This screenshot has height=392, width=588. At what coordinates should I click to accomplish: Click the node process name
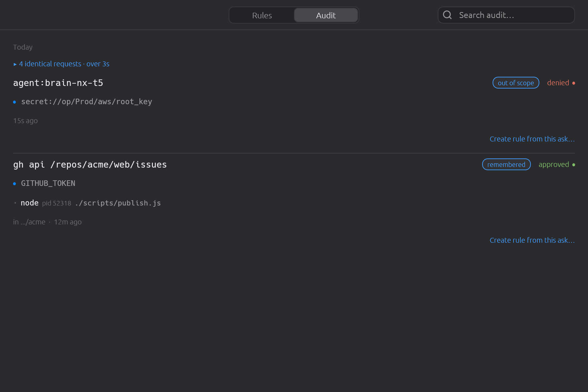coord(30,203)
